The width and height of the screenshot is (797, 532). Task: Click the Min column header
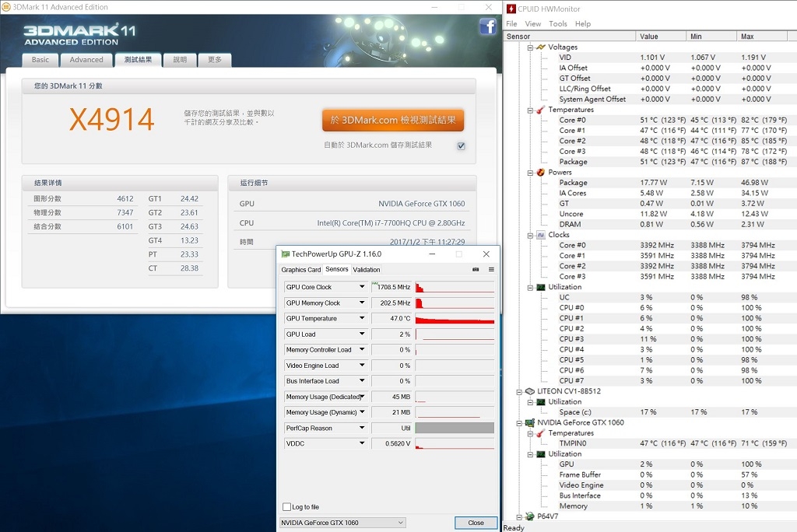click(x=711, y=37)
